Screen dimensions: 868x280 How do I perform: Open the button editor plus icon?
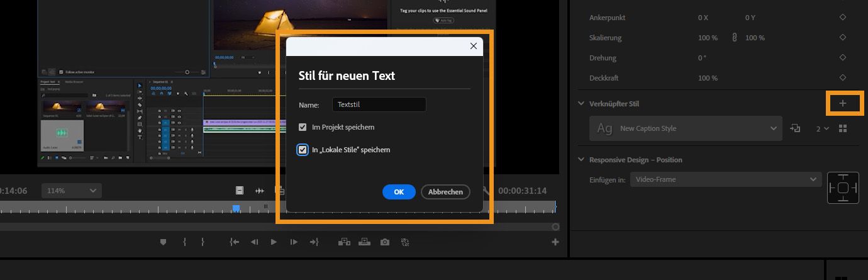555,242
